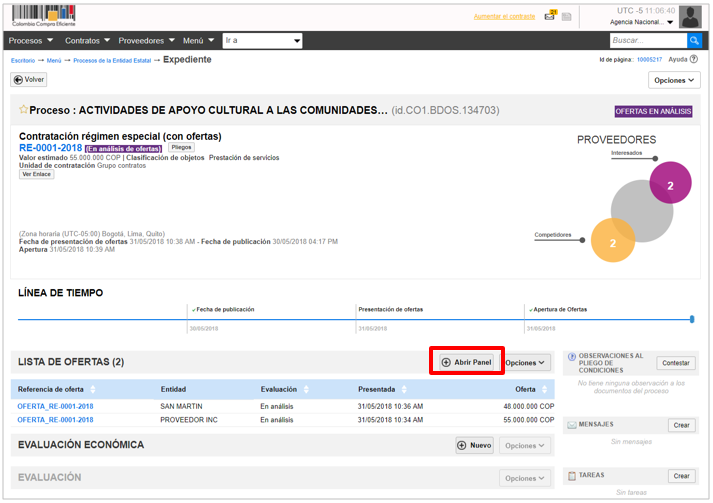Click page id 10005217 link
The image size is (713, 503).
[x=649, y=60]
